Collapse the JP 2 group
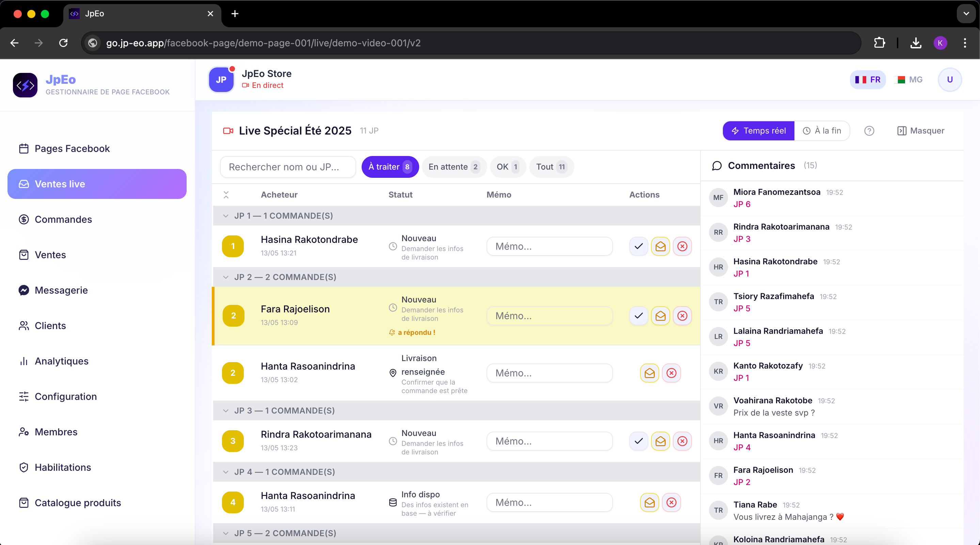The height and width of the screenshot is (545, 980). pos(226,277)
